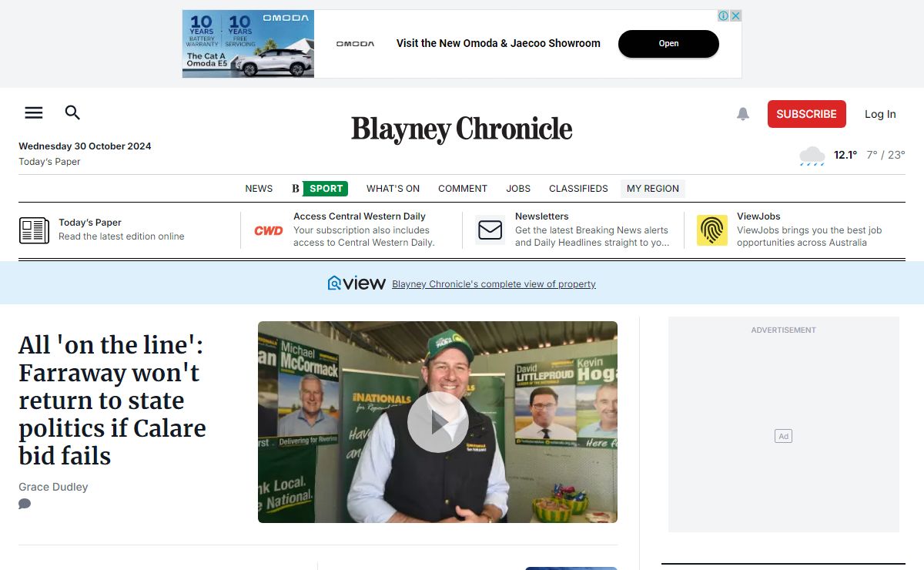Viewport: 924px width, 570px height.
Task: Open the Jobs menu item
Action: (518, 189)
